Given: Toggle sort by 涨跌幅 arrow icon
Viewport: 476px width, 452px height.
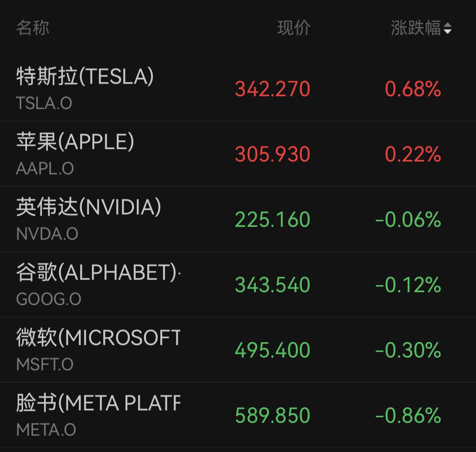Looking at the screenshot, I should [x=447, y=28].
